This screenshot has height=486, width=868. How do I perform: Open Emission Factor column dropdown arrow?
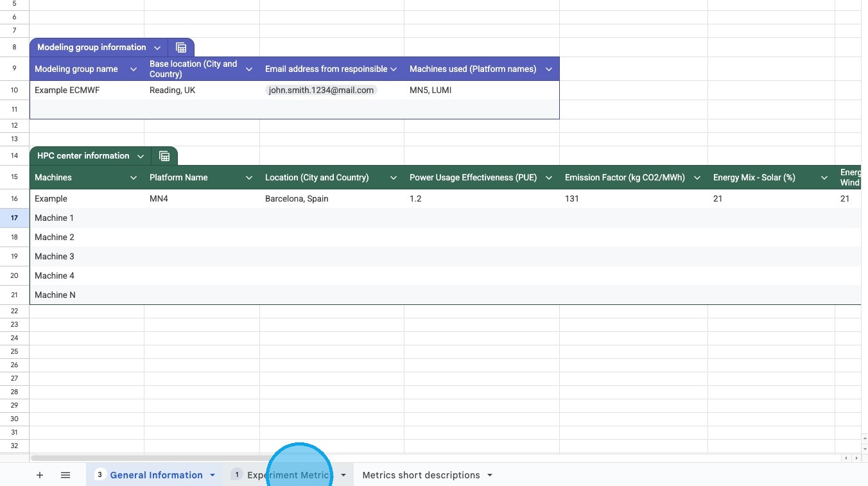[x=697, y=178]
